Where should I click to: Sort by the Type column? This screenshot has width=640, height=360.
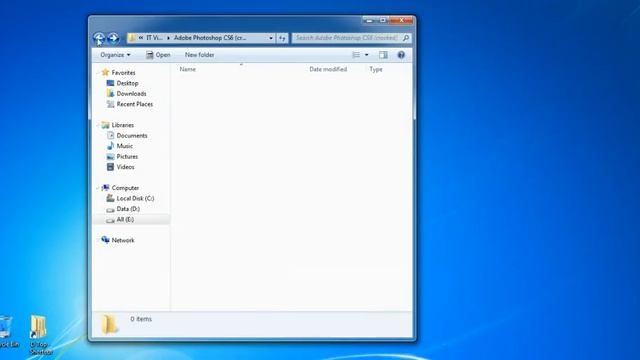pos(376,69)
